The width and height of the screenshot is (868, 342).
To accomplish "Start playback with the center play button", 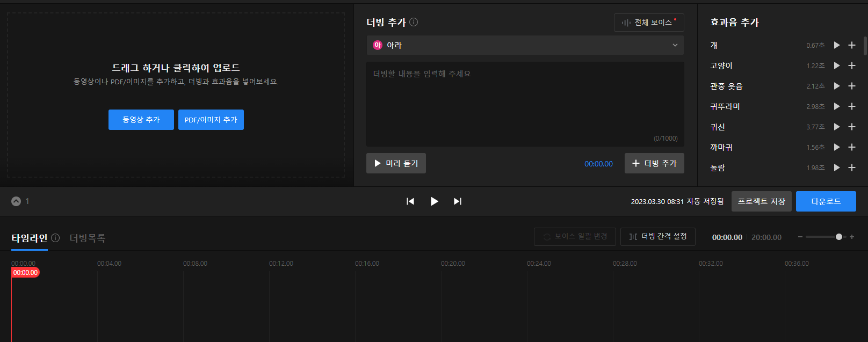I will [435, 201].
